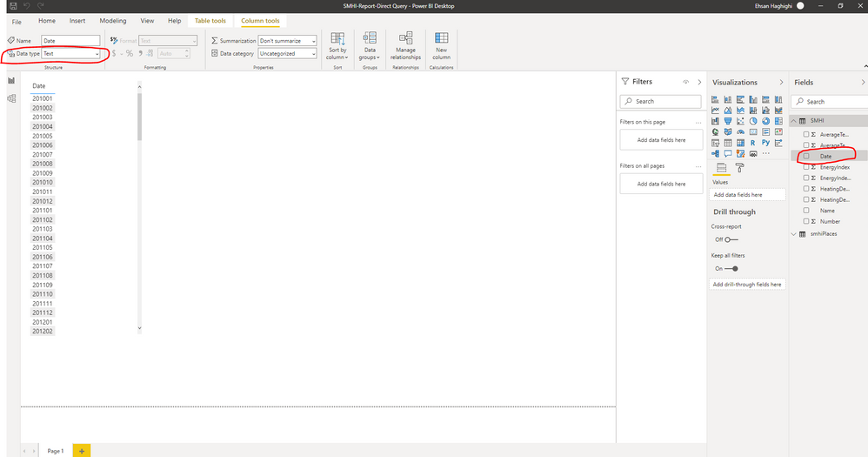Viewport: 868px width, 457px height.
Task: Select the donut chart visual
Action: tap(765, 121)
